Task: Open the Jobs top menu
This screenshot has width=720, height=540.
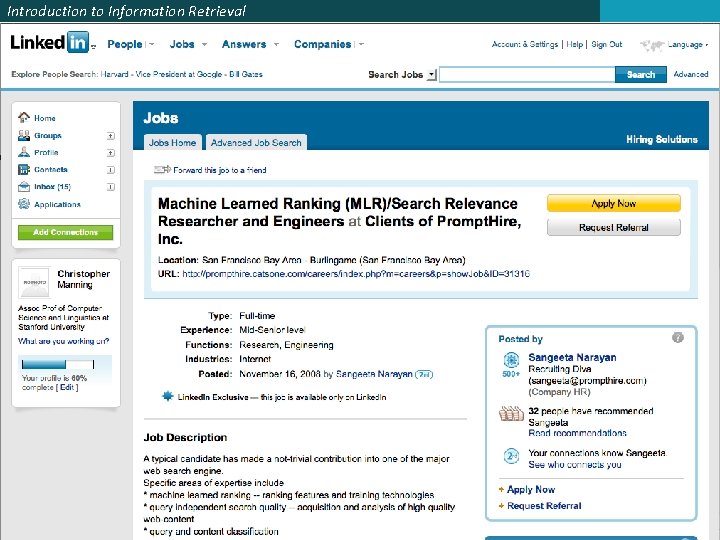Action: (182, 44)
